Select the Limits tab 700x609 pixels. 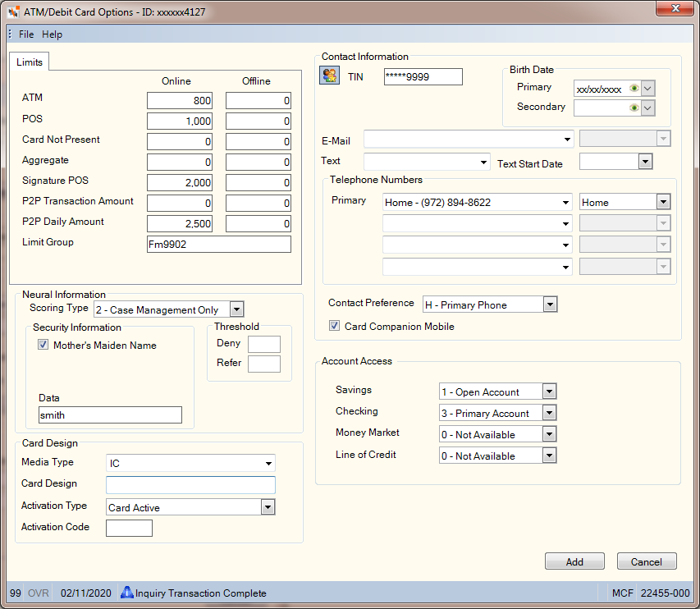[x=30, y=62]
